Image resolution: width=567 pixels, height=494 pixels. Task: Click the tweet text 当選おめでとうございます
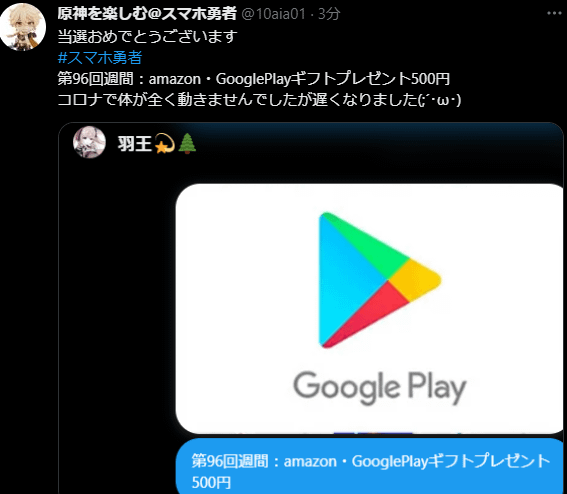click(148, 37)
